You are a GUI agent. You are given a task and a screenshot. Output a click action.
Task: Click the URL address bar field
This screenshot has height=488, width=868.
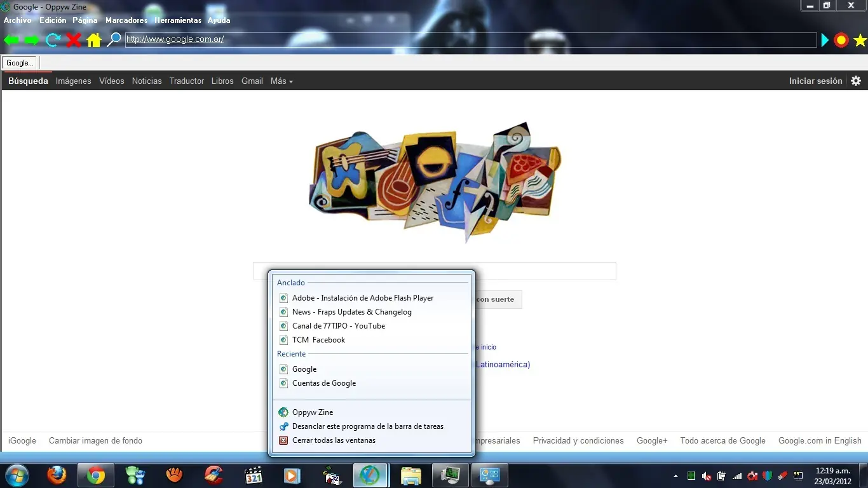(x=470, y=39)
